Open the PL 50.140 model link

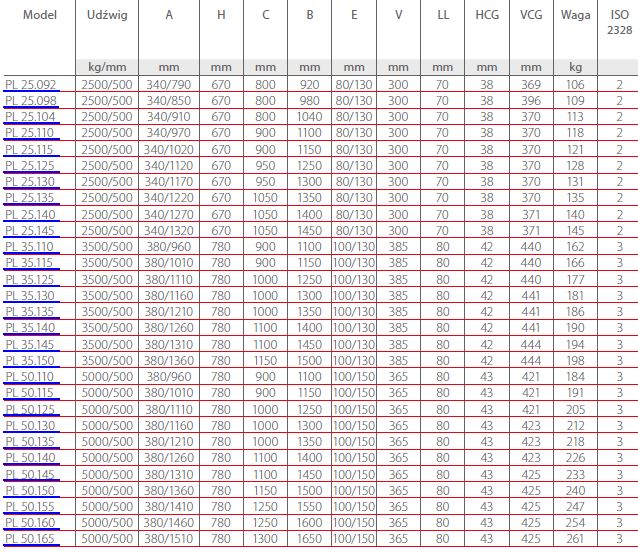pos(31,458)
